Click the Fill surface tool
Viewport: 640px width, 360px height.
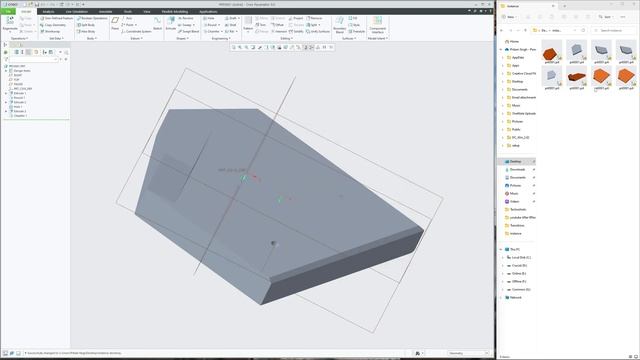pyautogui.click(x=353, y=18)
